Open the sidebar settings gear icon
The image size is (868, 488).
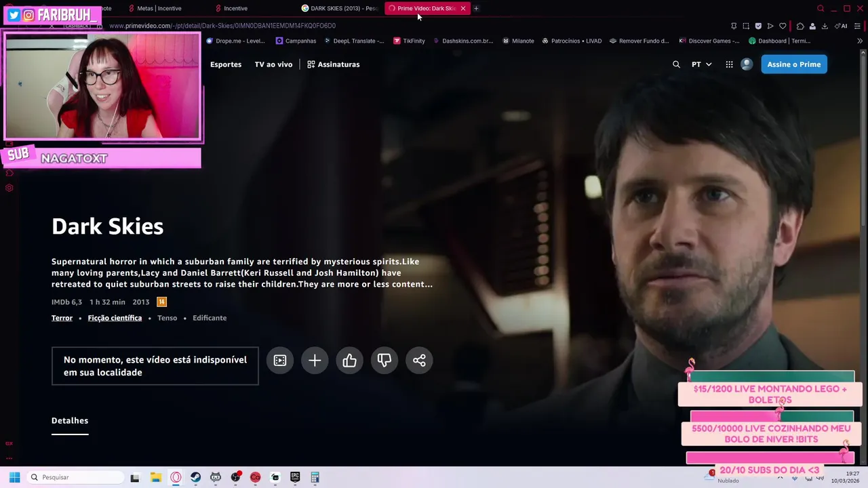point(9,188)
